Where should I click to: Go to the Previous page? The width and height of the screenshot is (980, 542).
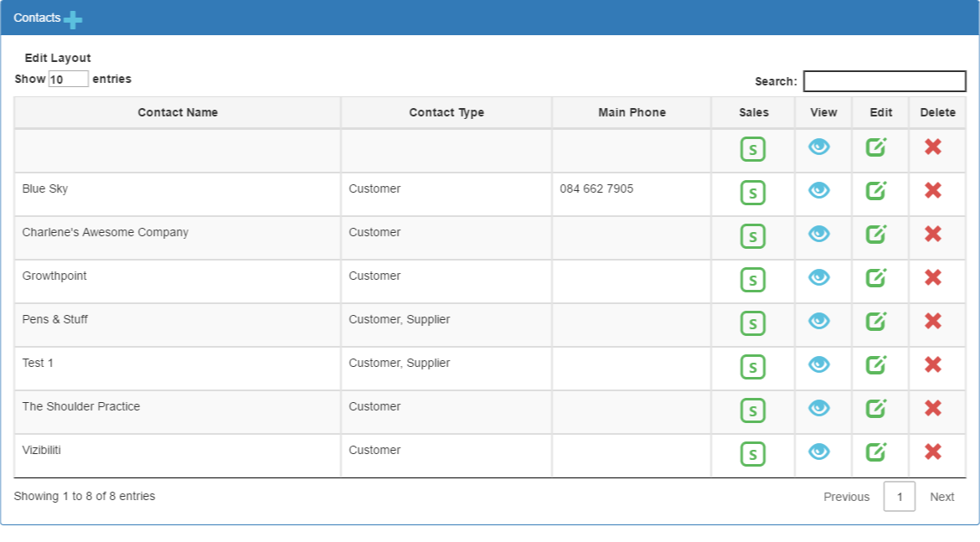[x=846, y=497]
